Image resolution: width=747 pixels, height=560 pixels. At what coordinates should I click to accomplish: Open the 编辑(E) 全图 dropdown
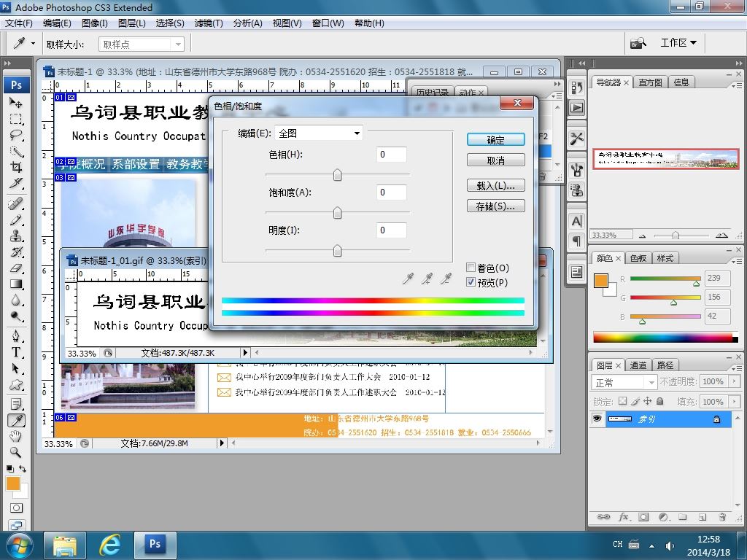(x=319, y=133)
